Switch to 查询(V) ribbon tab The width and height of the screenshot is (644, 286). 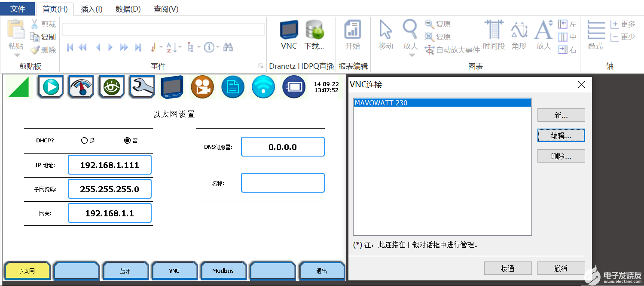(x=166, y=9)
